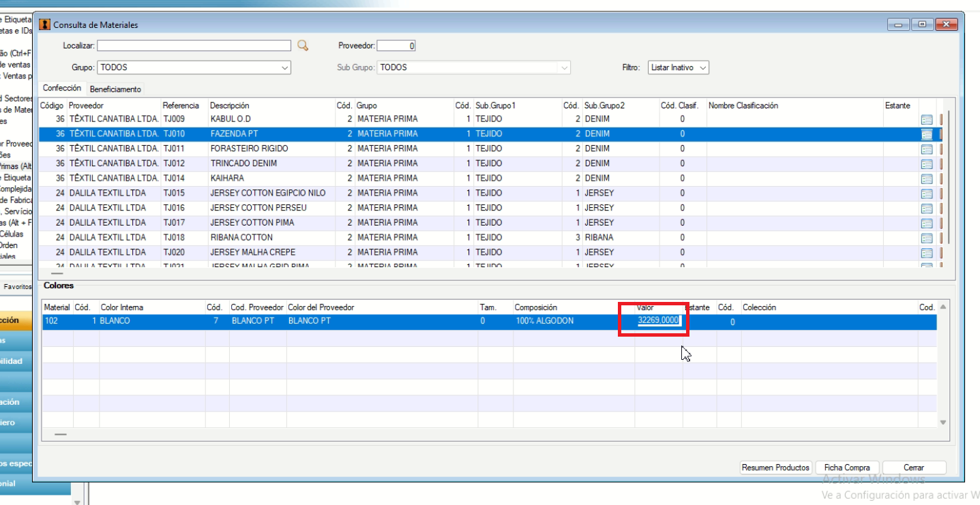Click the JERSEY MALHA CREPE description cell

253,252
